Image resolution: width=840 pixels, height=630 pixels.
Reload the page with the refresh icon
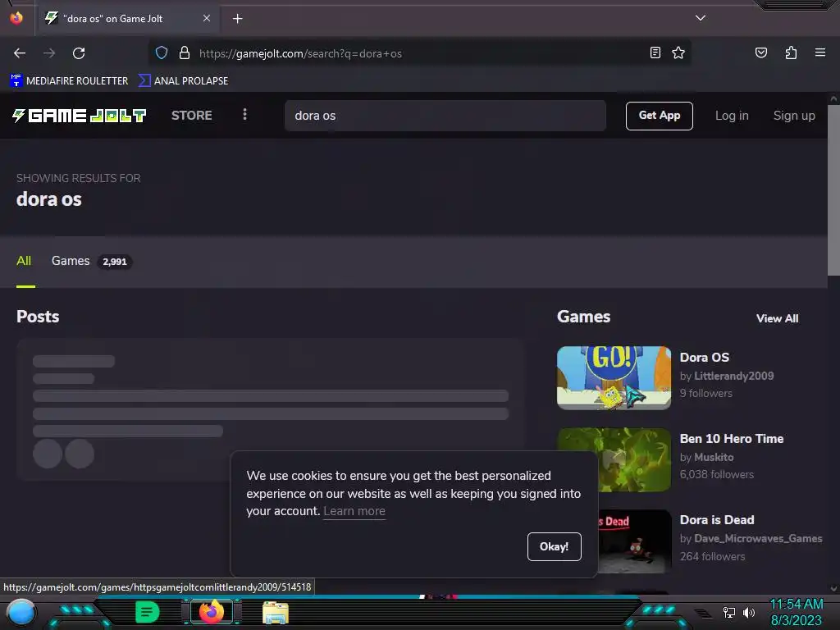tap(79, 53)
